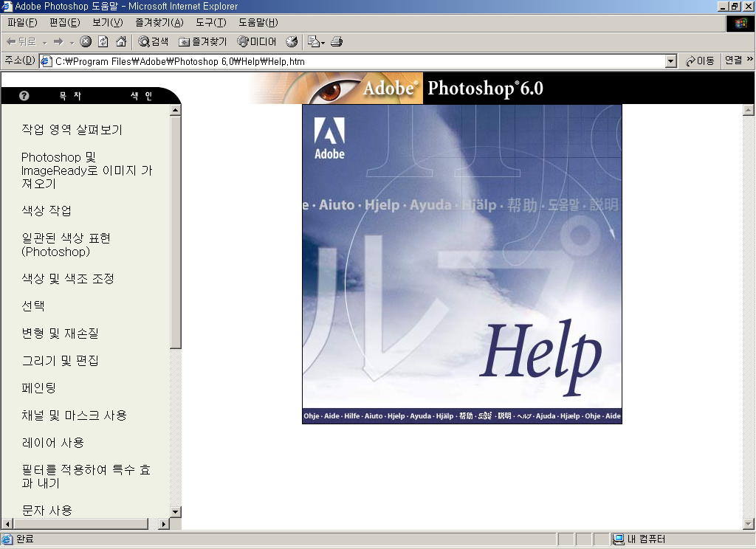Click the Help splash cover image
The image size is (756, 549).
[x=462, y=264]
